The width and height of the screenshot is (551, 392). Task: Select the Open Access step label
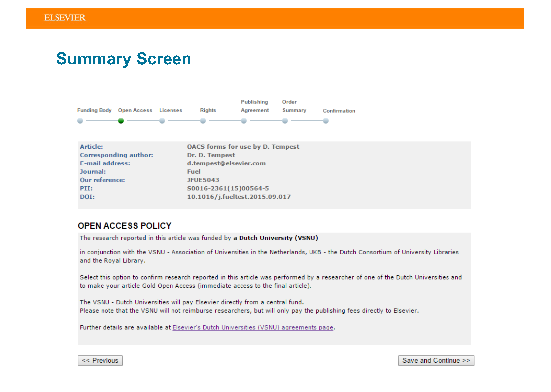pyautogui.click(x=135, y=110)
